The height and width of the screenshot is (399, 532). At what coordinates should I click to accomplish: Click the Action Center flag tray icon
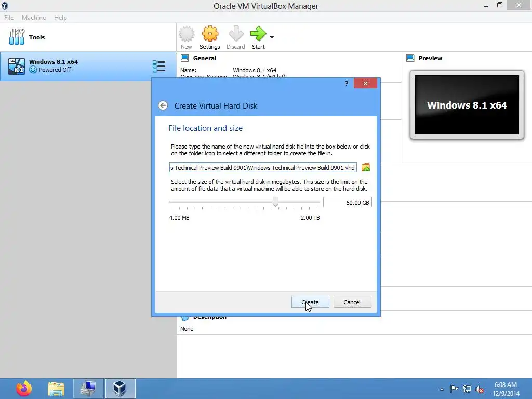pos(454,389)
